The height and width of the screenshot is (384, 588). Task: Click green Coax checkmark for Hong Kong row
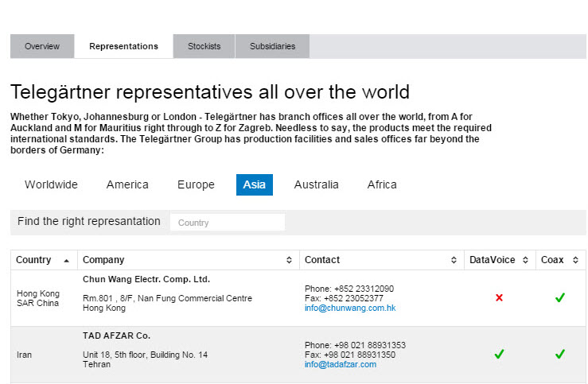click(x=560, y=298)
